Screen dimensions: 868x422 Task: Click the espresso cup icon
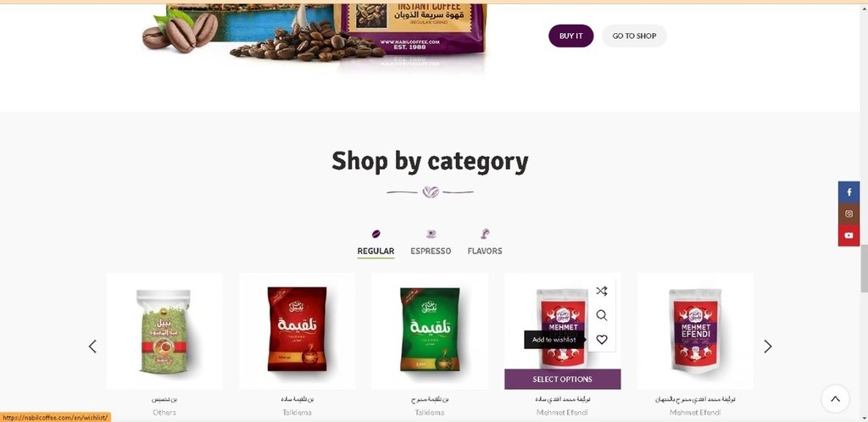[431, 234]
